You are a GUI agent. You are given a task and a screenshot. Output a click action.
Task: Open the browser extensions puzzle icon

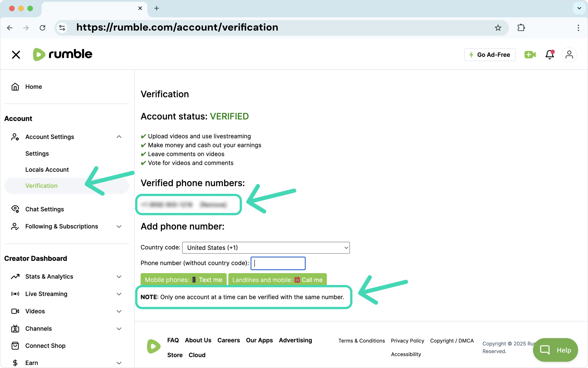pyautogui.click(x=521, y=28)
